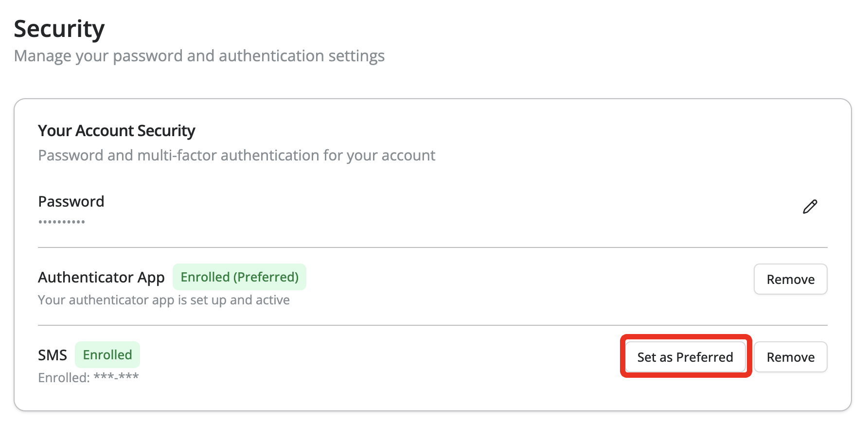Screen dimensions: 868x423
Task: Click the Security page heading
Action: pyautogui.click(x=59, y=28)
